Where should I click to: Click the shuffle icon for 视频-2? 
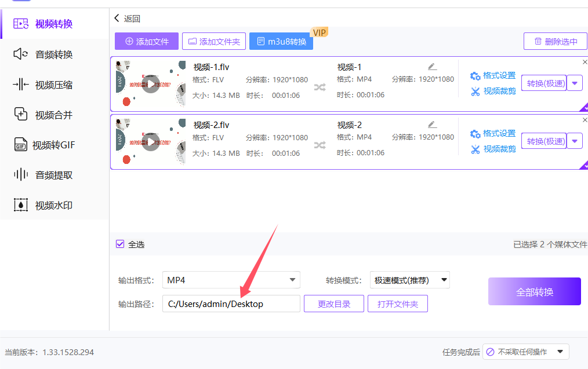[x=320, y=145]
